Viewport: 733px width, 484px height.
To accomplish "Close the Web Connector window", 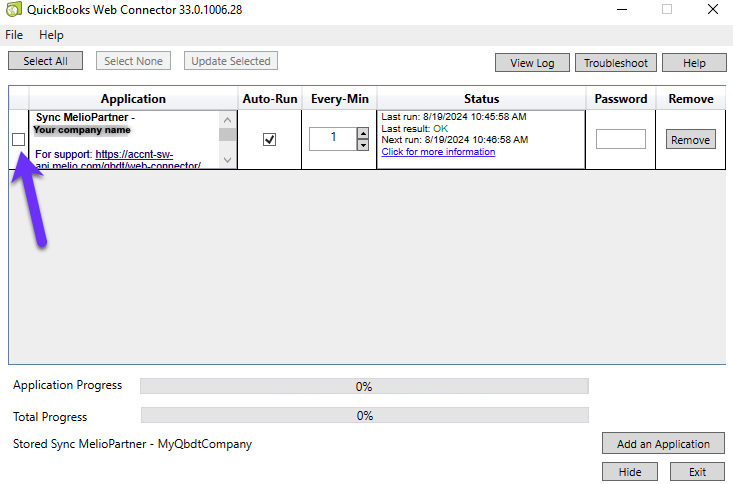I will click(712, 9).
